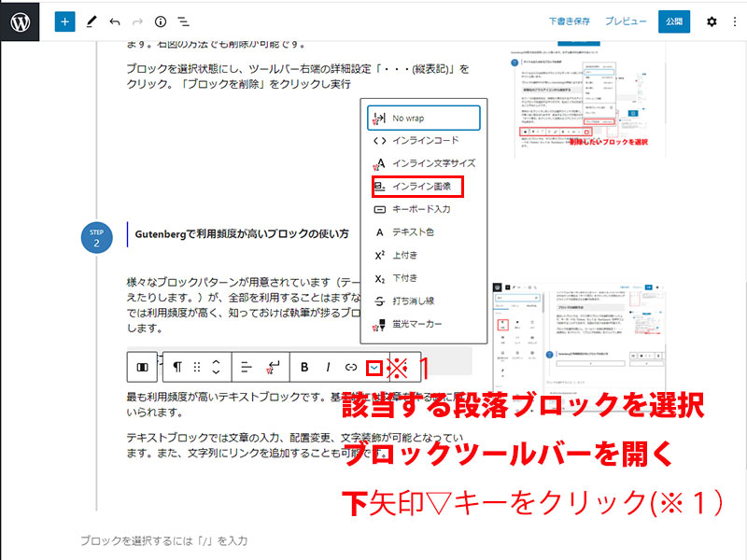Open the text alignment dropdown
Viewport: 747px width, 560px height.
pyautogui.click(x=247, y=367)
